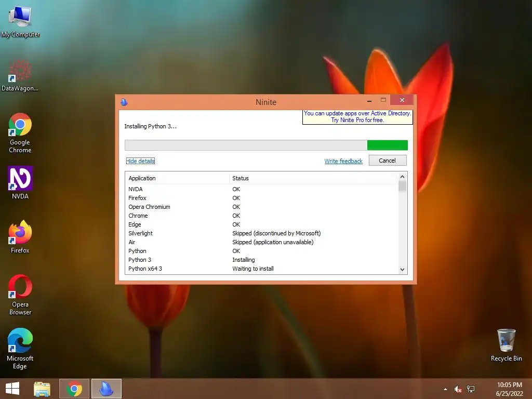Click the Ninite title bar app icon
The image size is (532, 399).
click(124, 102)
